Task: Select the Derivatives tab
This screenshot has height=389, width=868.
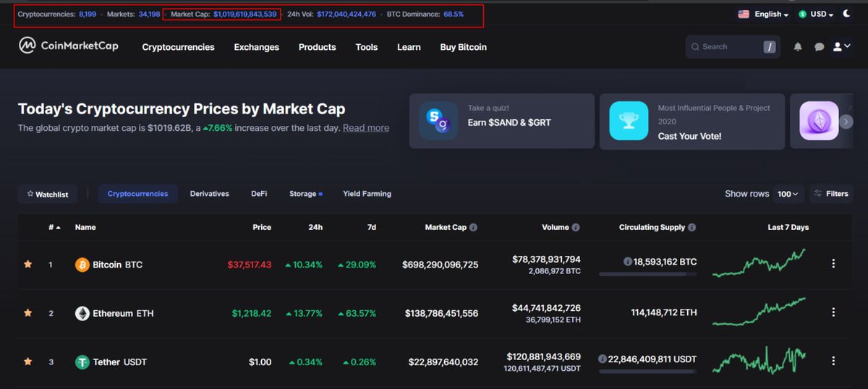Action: pyautogui.click(x=210, y=194)
